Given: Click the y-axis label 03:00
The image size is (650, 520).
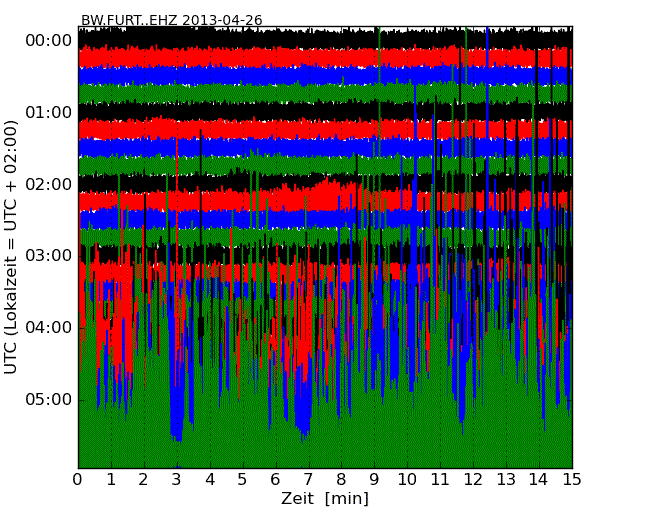Looking at the screenshot, I should point(49,255).
